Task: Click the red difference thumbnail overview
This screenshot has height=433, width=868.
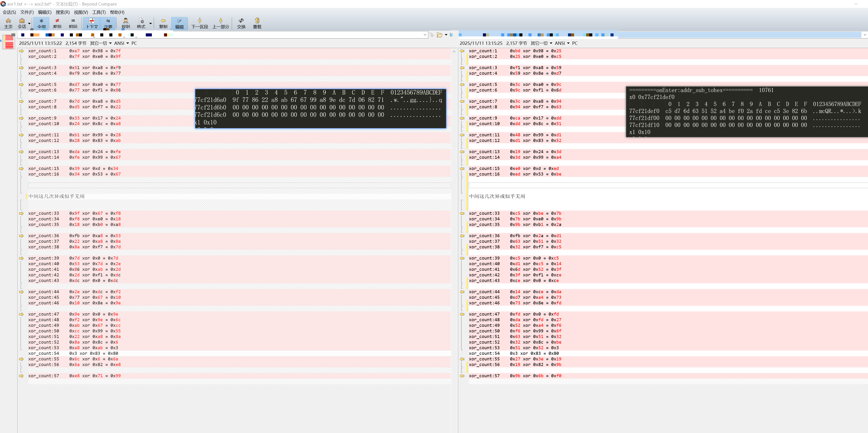Action: [9, 43]
